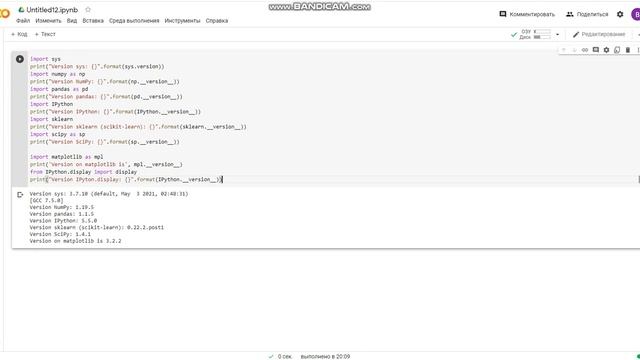Open cell editor settings gear icon
Viewport: 640px width, 360px height.
tap(607, 50)
